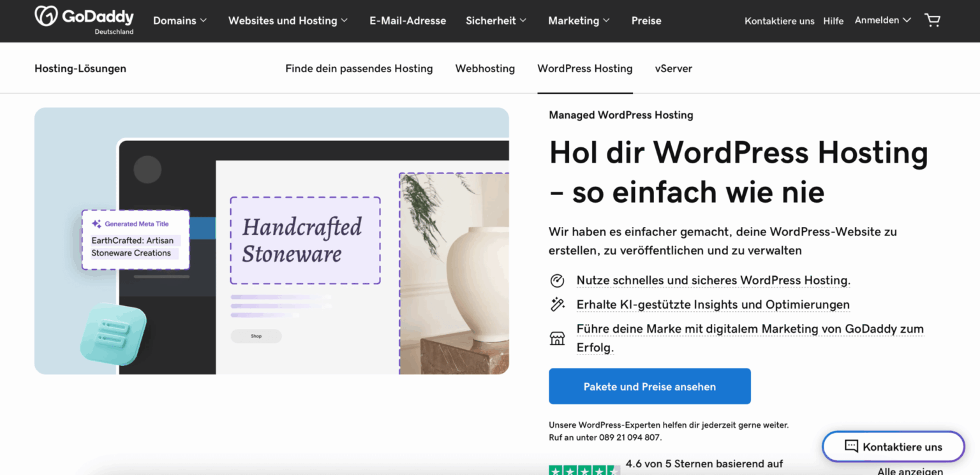Click the sparkle icon next to Generated Meta Title
This screenshot has height=475, width=980.
click(x=96, y=224)
